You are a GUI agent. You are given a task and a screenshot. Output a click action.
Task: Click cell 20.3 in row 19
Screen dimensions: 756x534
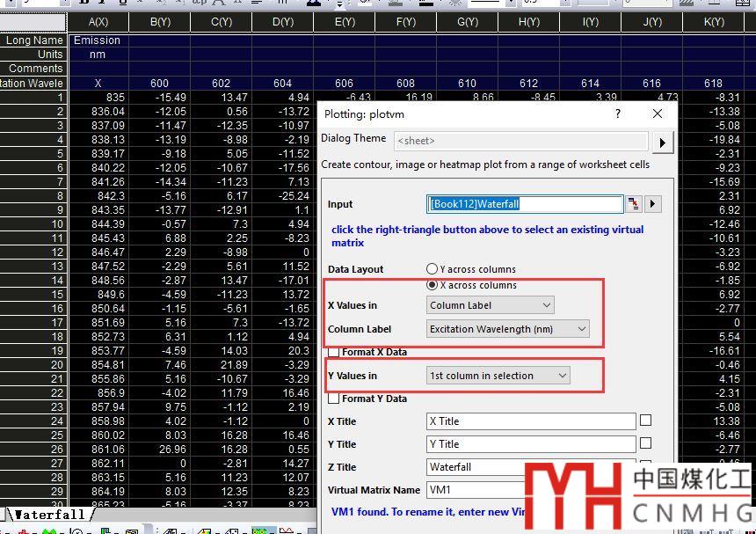(x=283, y=351)
